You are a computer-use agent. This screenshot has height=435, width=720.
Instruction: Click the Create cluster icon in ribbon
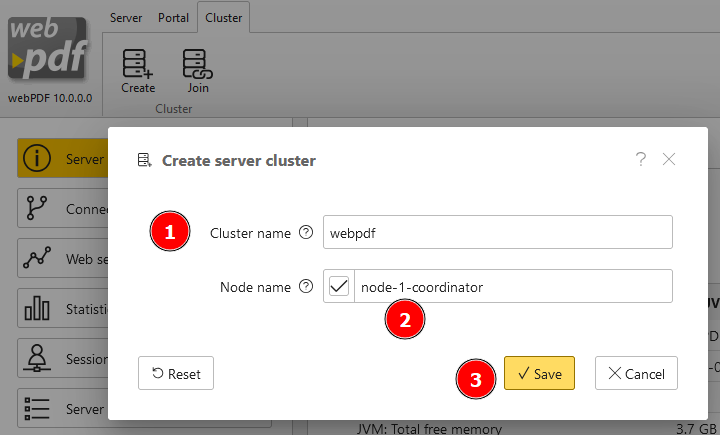coord(138,63)
